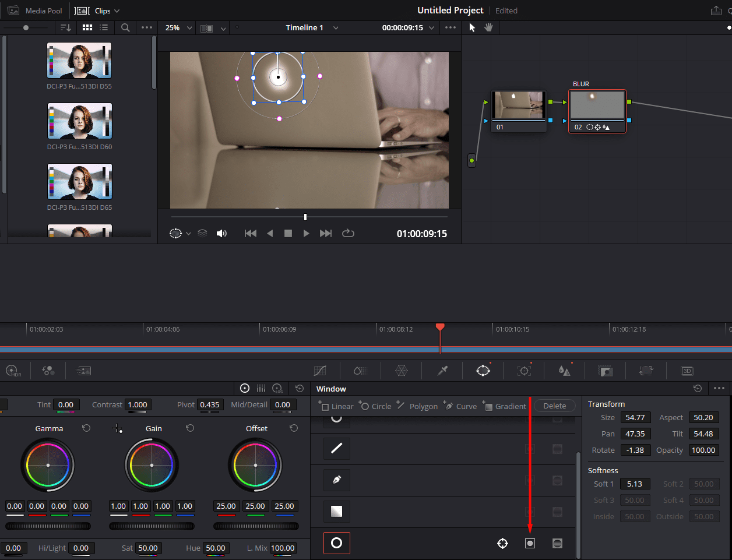732x560 pixels.
Task: Click the thumbnail size slider handle
Action: pos(26,27)
